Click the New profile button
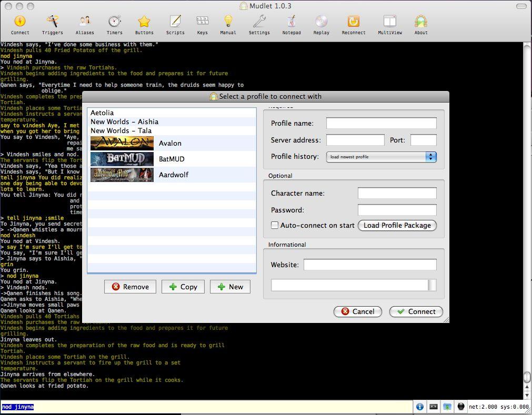 pyautogui.click(x=230, y=287)
